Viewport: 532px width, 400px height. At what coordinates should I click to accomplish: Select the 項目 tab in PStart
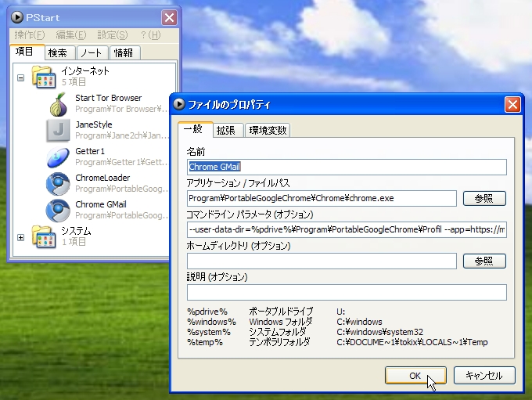click(x=27, y=52)
